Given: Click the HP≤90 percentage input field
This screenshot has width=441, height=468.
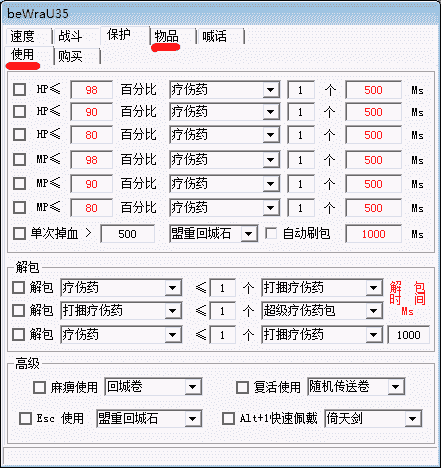Looking at the screenshot, I should pos(91,112).
